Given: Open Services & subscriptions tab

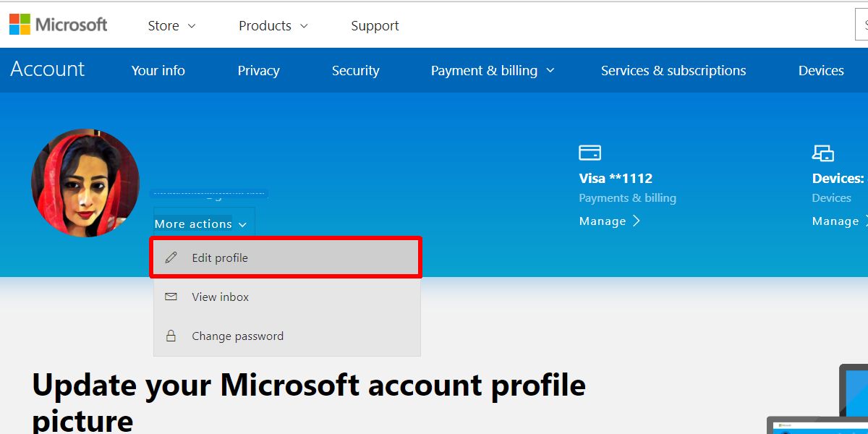Looking at the screenshot, I should [x=673, y=71].
